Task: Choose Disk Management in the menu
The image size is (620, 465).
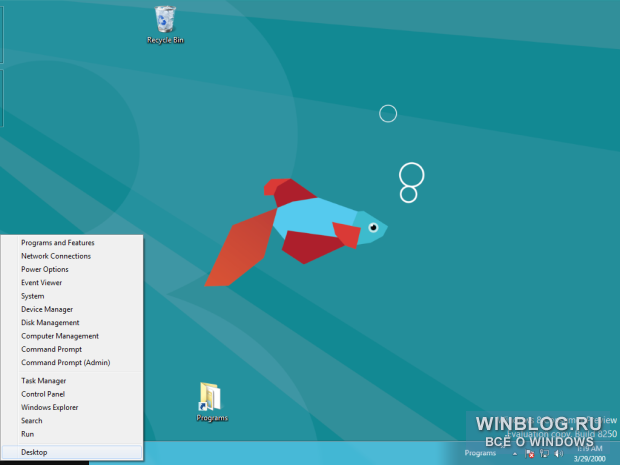Action: point(72,323)
